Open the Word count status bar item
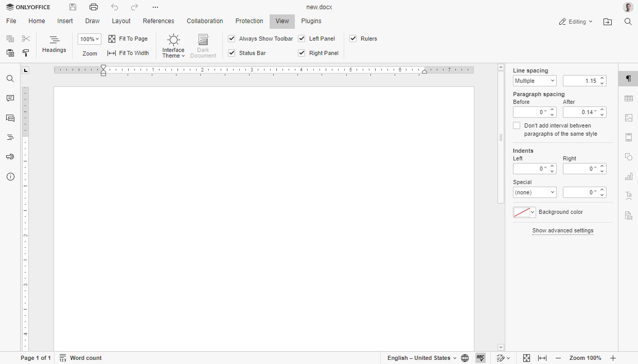Viewport: 638px width, 364px height. [80, 358]
